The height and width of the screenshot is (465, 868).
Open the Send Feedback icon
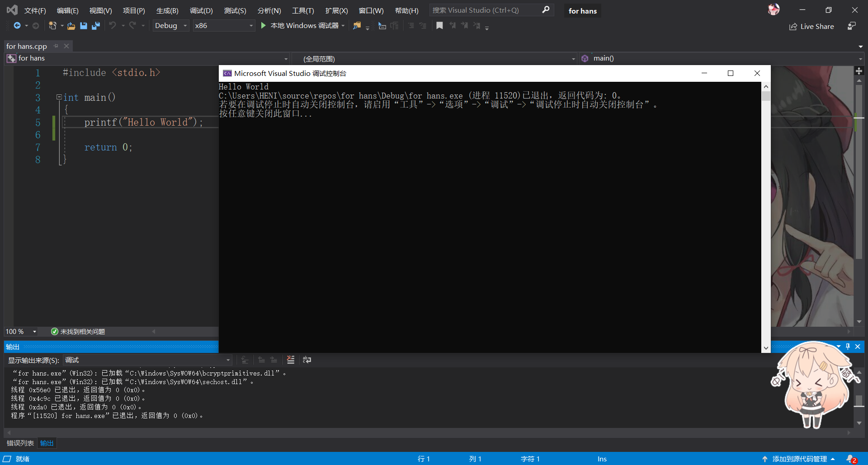[x=852, y=26]
